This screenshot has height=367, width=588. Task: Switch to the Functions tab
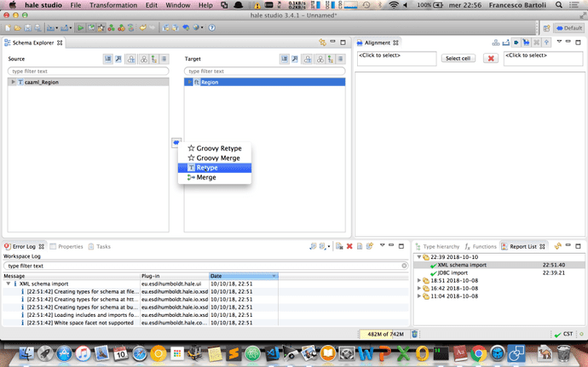(x=483, y=246)
